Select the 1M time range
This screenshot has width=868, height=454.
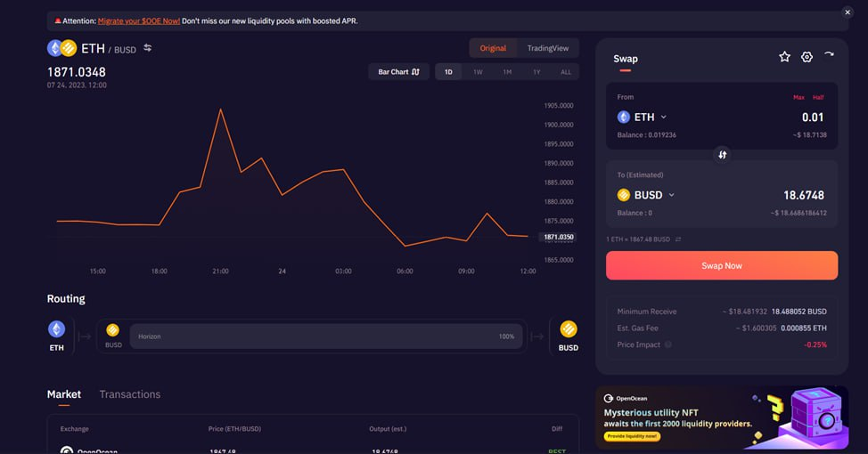[x=507, y=72]
